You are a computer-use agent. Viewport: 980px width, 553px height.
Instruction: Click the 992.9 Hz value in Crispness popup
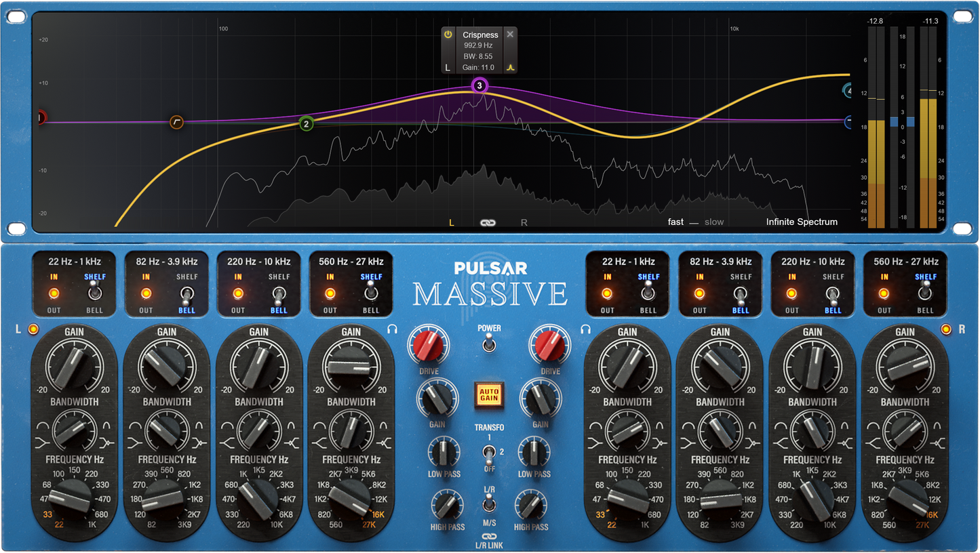click(x=478, y=45)
